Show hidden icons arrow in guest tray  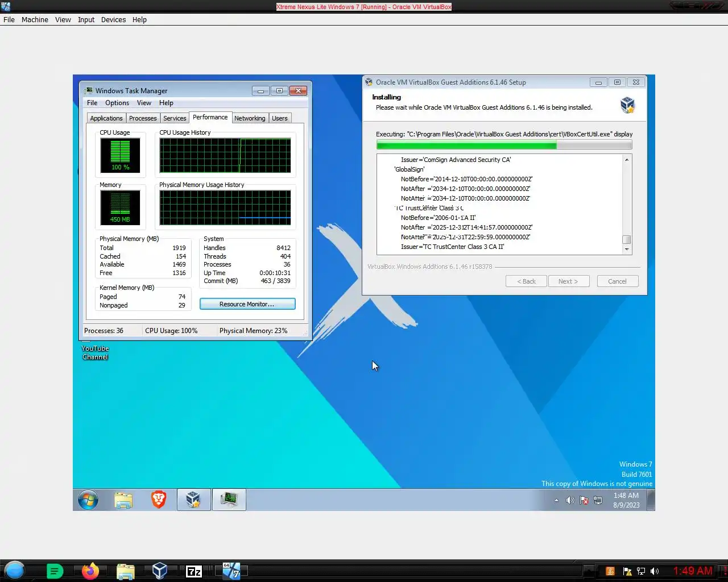click(x=556, y=500)
